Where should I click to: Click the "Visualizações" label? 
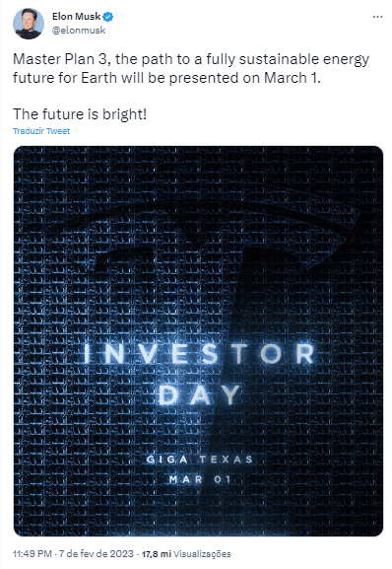pos(202,554)
